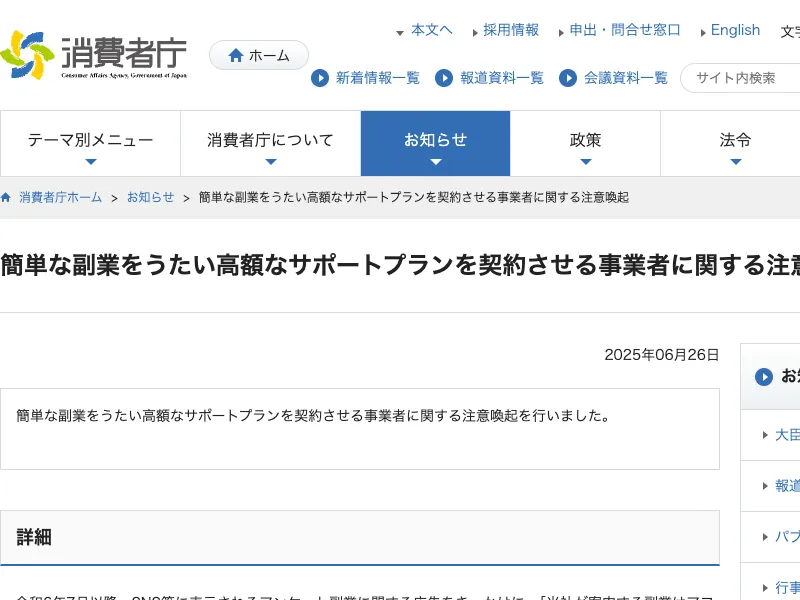800x600 pixels.
Task: Expand the arrow under 消費者庁について
Action: pyautogui.click(x=271, y=162)
